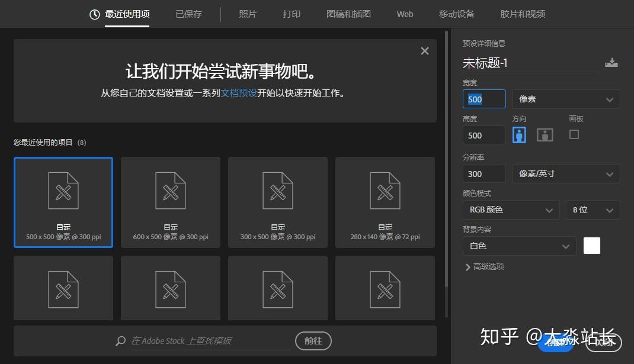The image size is (634, 364).
Task: Click the 高度 field showing 500
Action: [484, 136]
